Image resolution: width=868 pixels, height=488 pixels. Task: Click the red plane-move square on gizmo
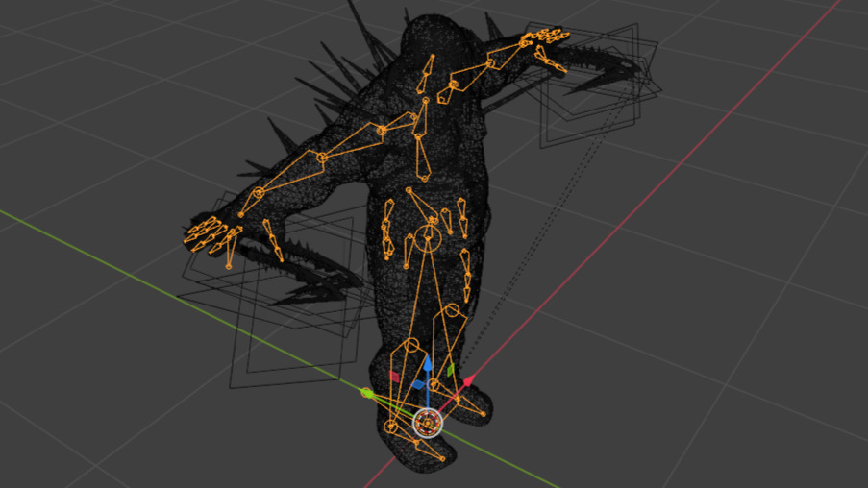click(394, 377)
